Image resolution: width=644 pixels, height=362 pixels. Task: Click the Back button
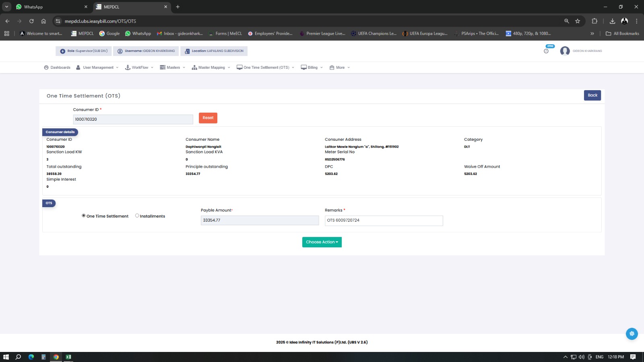tap(592, 95)
